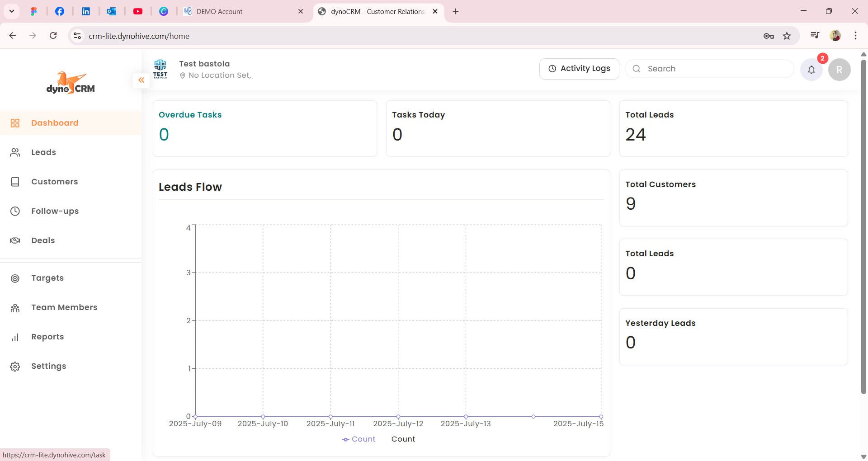Click the Team Members people icon
Image resolution: width=868 pixels, height=461 pixels.
pos(15,308)
